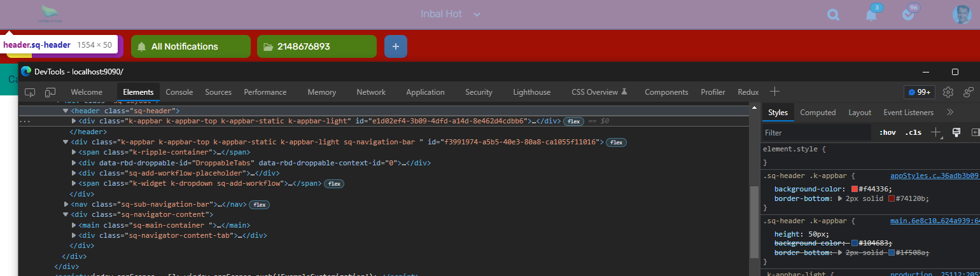
Task: Activate the inspect element picker icon
Action: [30, 92]
